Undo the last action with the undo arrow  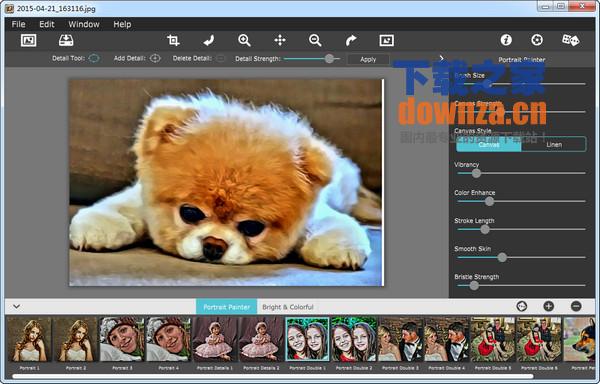[209, 40]
